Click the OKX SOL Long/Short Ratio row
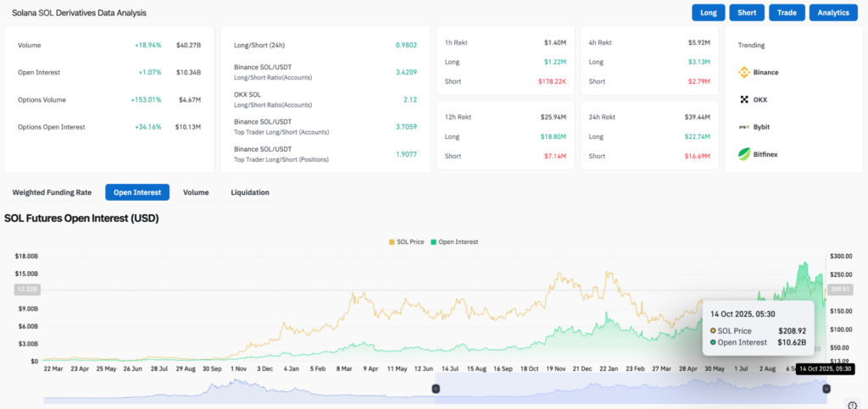The image size is (868, 409). pos(322,99)
